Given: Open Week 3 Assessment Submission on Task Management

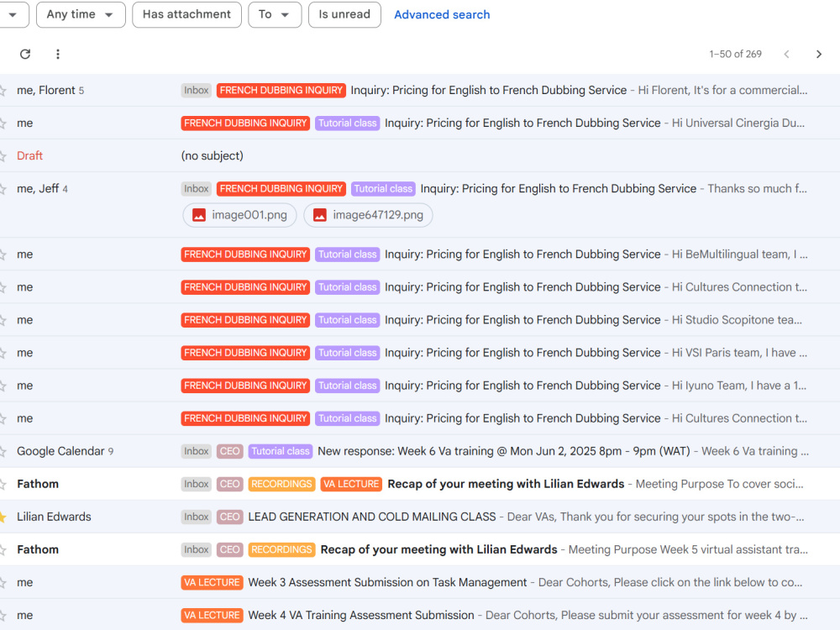Looking at the screenshot, I should [420, 582].
